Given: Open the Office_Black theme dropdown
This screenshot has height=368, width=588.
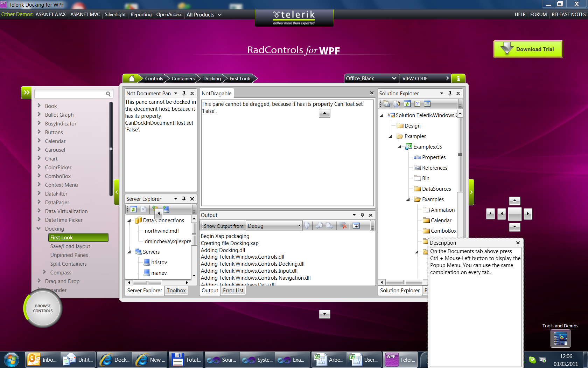Looking at the screenshot, I should click(x=371, y=79).
